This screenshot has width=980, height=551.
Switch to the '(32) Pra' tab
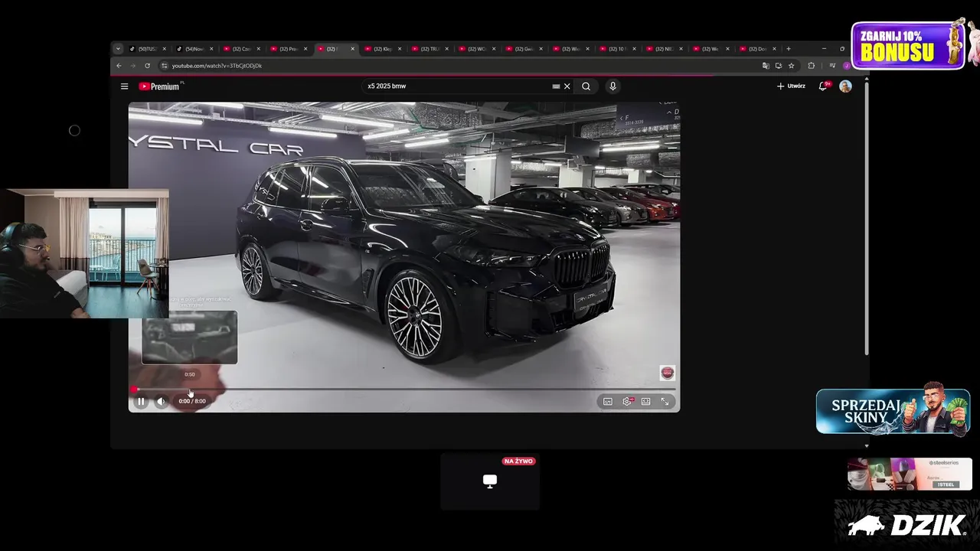[288, 49]
